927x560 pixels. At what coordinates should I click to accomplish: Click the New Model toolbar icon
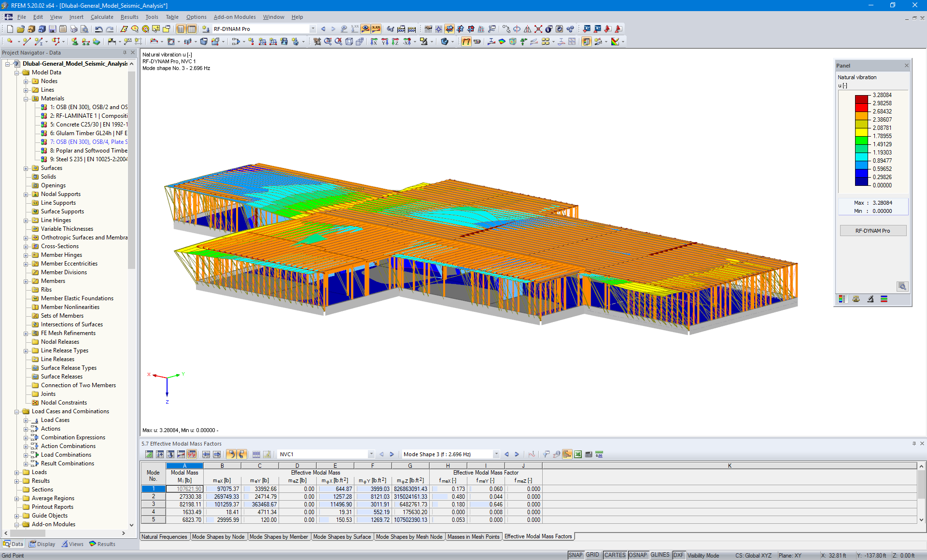tap(9, 29)
